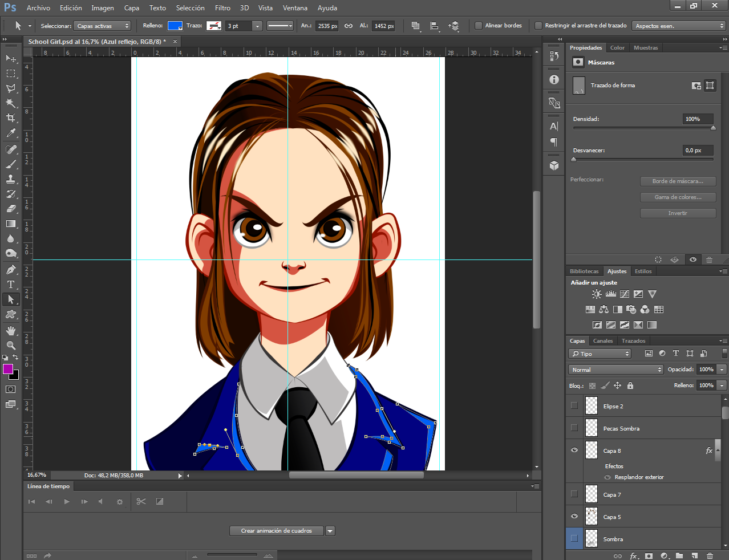
Task: Select the Eyedropper tool
Action: tap(11, 133)
